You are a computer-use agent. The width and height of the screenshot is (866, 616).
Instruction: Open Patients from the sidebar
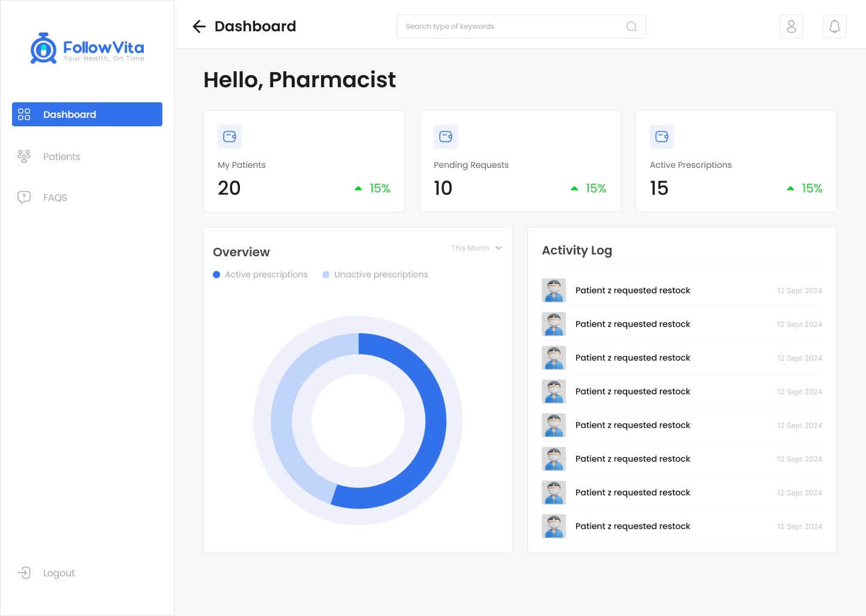(x=61, y=156)
